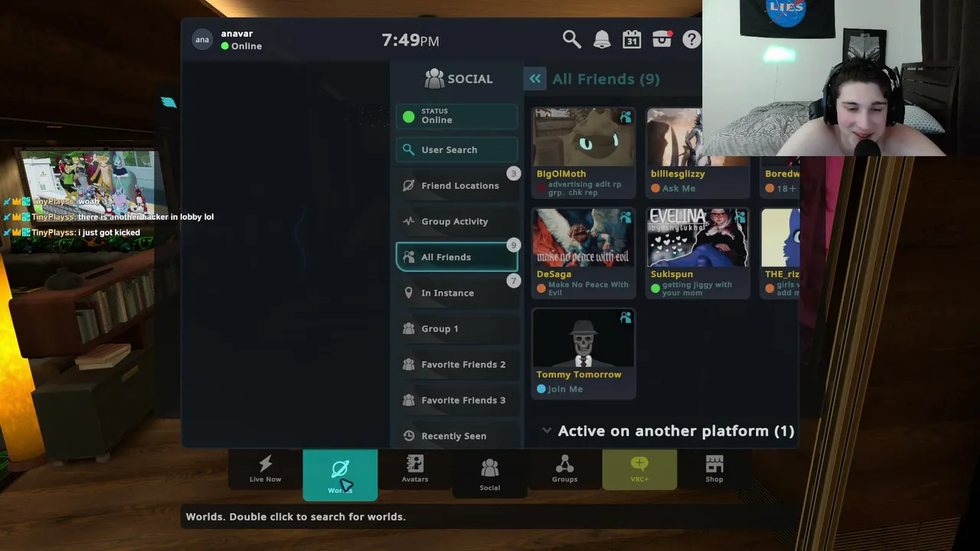Open Favorite Friends 3 list

click(x=457, y=400)
